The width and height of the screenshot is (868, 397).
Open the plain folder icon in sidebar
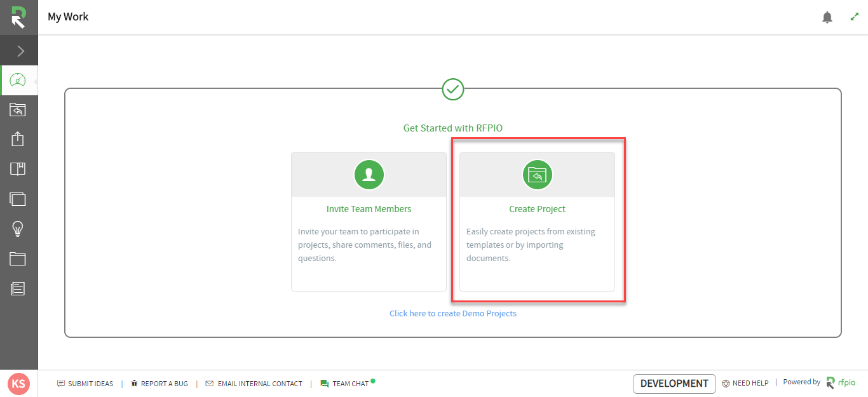18,259
